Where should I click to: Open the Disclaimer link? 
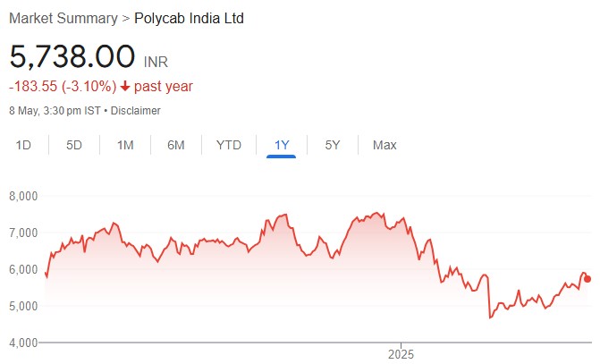137,111
